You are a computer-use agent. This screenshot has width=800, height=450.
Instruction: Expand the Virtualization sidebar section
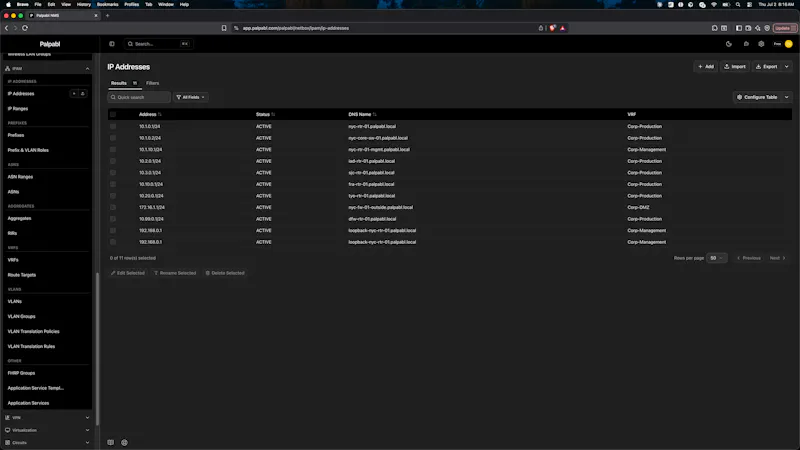pyautogui.click(x=87, y=430)
